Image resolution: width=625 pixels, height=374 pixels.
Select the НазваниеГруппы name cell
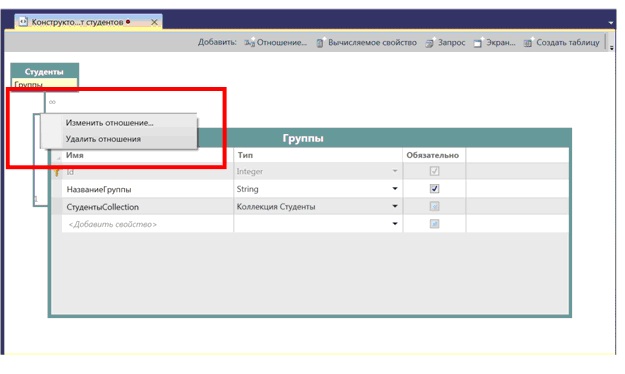[148, 189]
